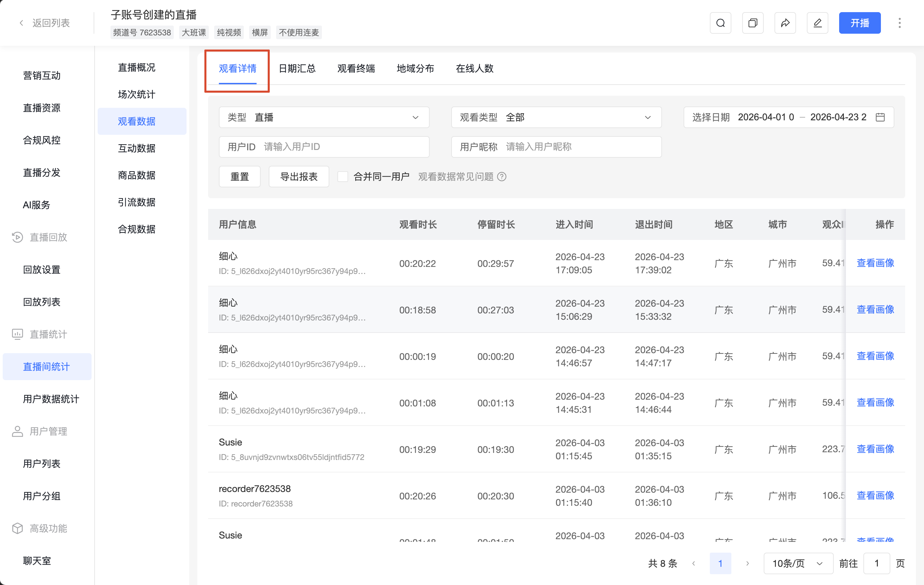Open 商品数据 in the submenu
The image size is (924, 585).
(142, 175)
